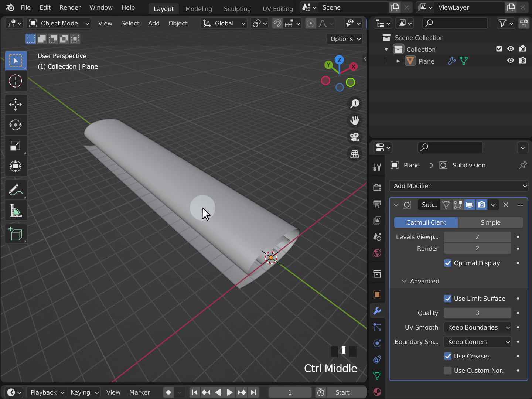Activate the Move tool
The width and height of the screenshot is (532, 399).
click(x=16, y=105)
